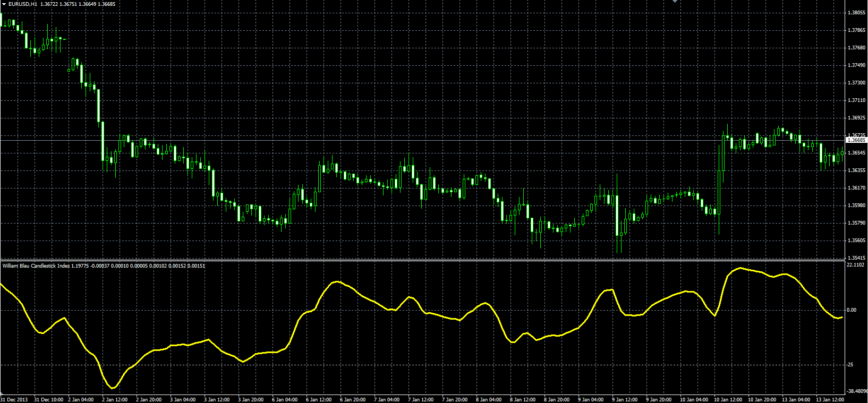
Task: Click the 9 Jan 12:00 time label
Action: coord(625,400)
